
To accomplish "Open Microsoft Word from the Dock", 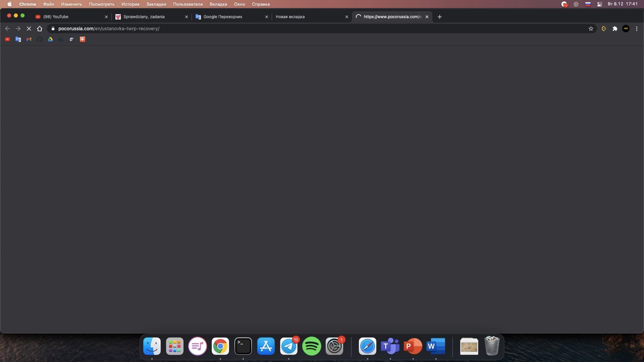I will (x=436, y=346).
